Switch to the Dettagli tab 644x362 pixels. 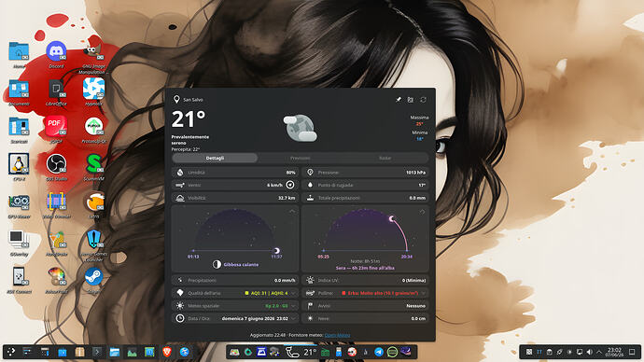215,158
